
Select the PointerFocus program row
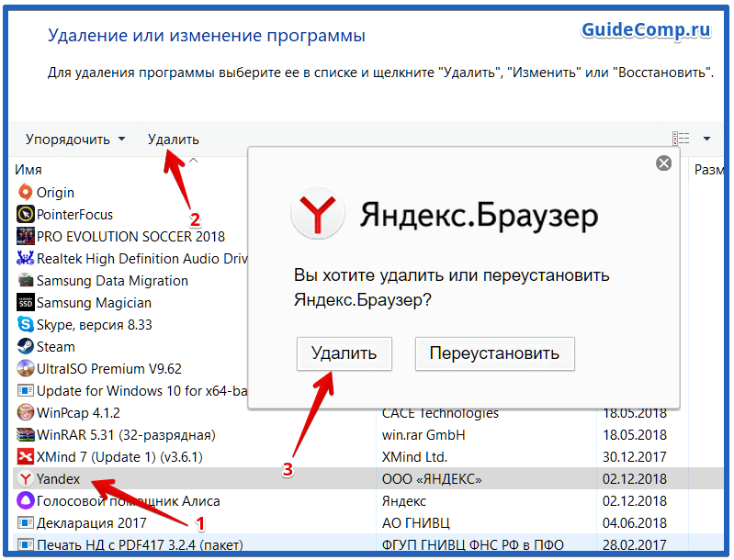(x=74, y=214)
